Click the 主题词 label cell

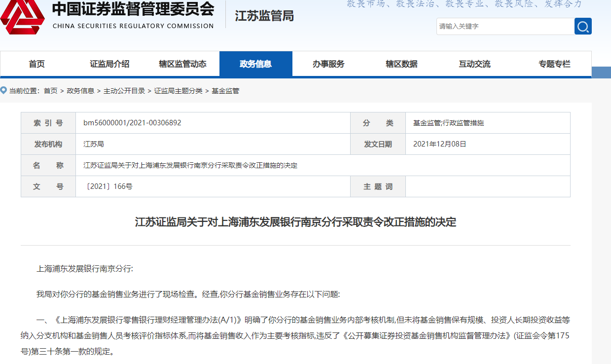(378, 186)
